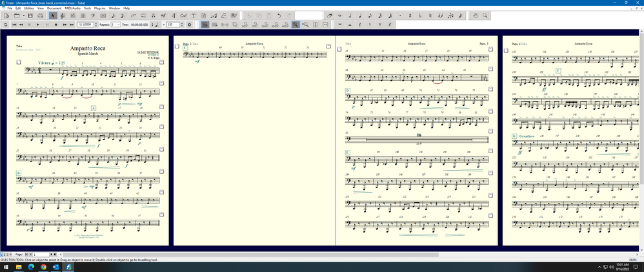Open dropdown arrow next to Open folder
The width and height of the screenshot is (644, 272).
24,16
